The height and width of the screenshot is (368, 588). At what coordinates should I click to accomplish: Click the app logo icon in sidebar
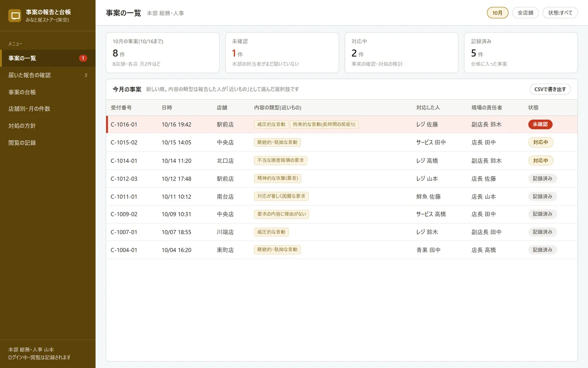pyautogui.click(x=16, y=16)
